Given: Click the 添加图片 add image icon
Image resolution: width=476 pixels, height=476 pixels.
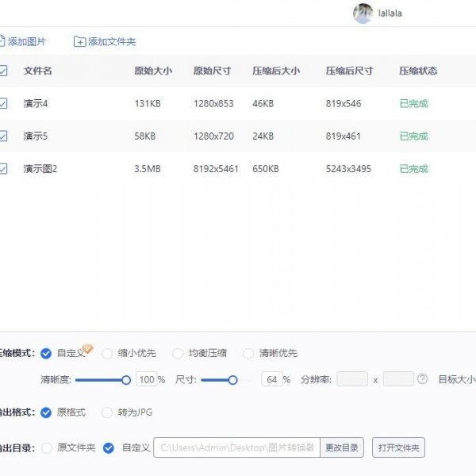Looking at the screenshot, I should 2,41.
